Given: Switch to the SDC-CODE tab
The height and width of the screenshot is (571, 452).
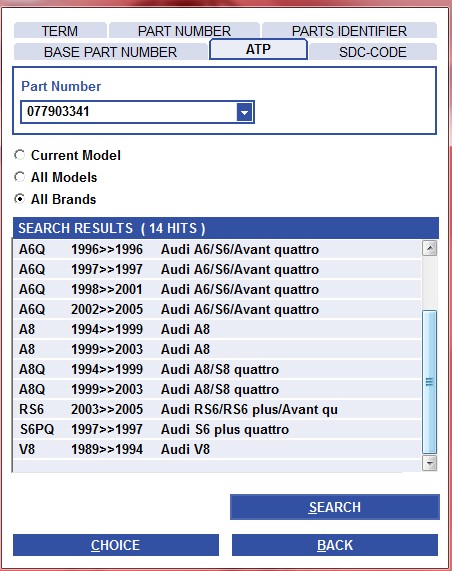Looking at the screenshot, I should [x=373, y=52].
